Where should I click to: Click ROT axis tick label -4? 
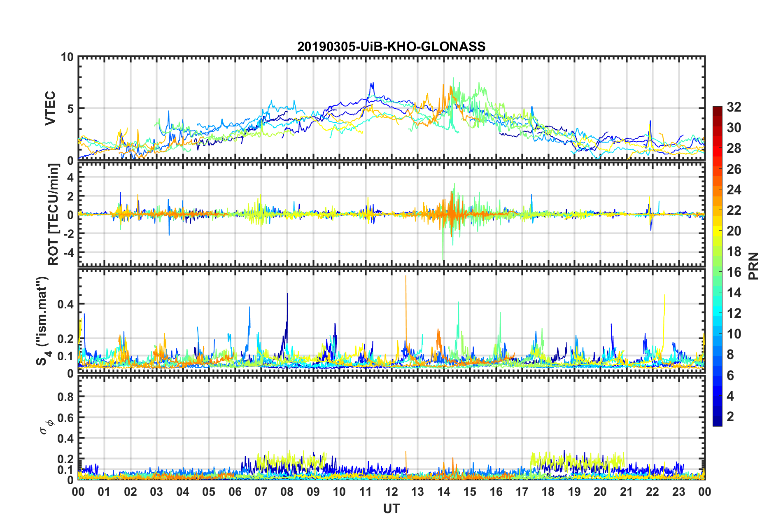[68, 252]
